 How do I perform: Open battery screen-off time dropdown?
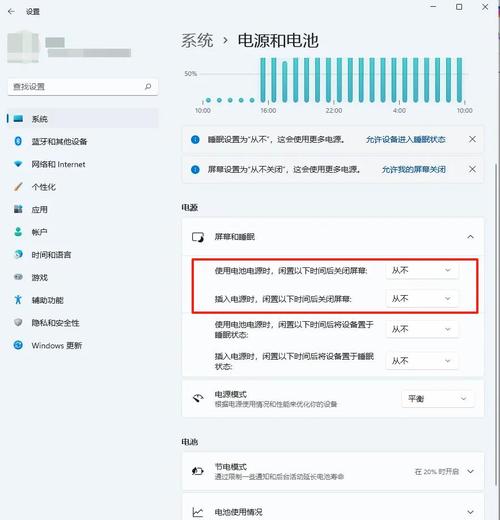pos(422,270)
